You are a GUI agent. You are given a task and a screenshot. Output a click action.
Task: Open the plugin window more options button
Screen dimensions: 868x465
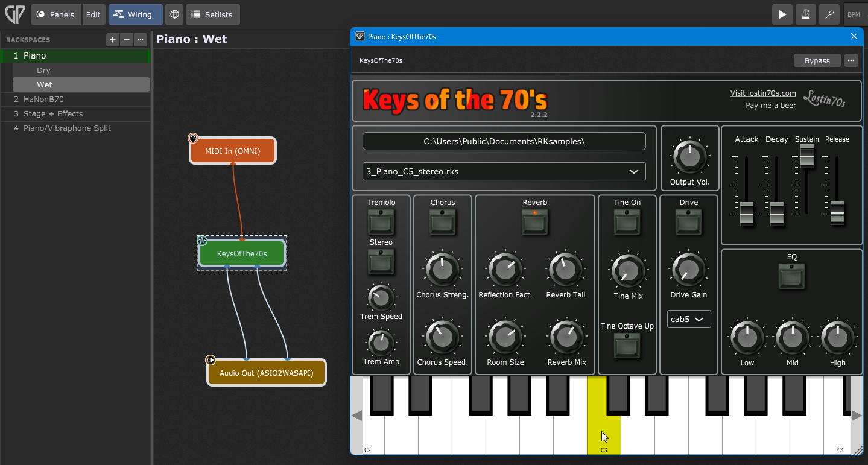tap(851, 60)
